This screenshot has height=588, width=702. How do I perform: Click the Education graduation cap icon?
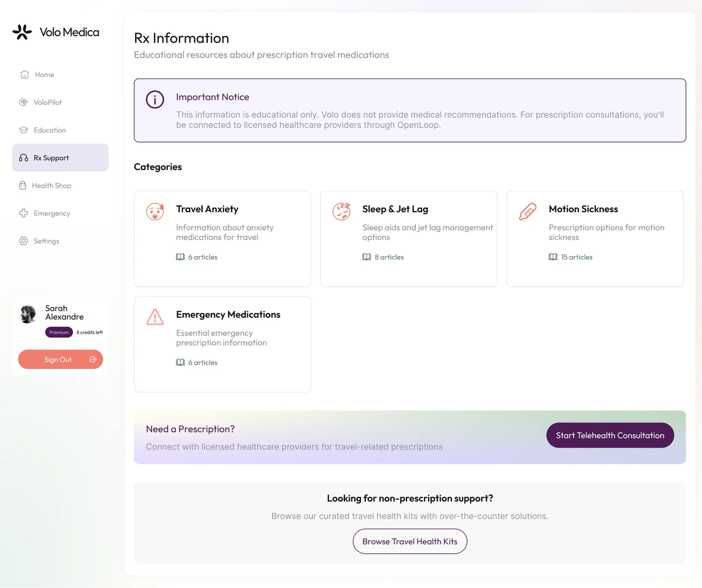(24, 130)
